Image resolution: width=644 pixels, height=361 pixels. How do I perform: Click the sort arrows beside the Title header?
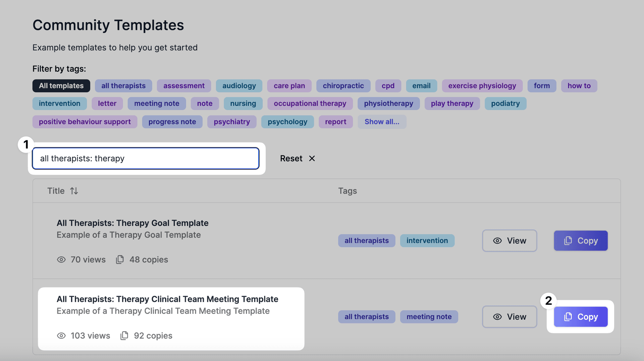click(x=74, y=191)
